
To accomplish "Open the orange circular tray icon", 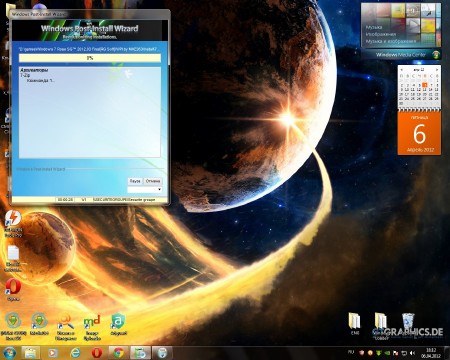I will tap(370, 352).
